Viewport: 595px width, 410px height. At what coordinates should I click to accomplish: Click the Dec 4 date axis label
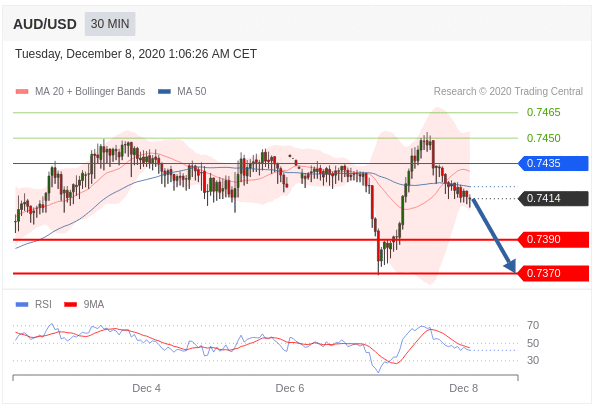(146, 388)
